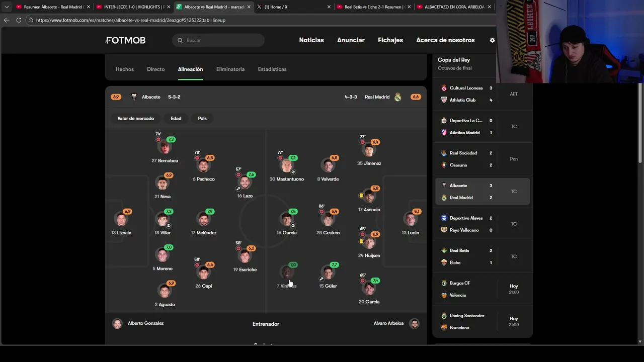The width and height of the screenshot is (644, 362).
Task: Open Cultural Leonesa vs Athletic Club match
Action: [482, 94]
